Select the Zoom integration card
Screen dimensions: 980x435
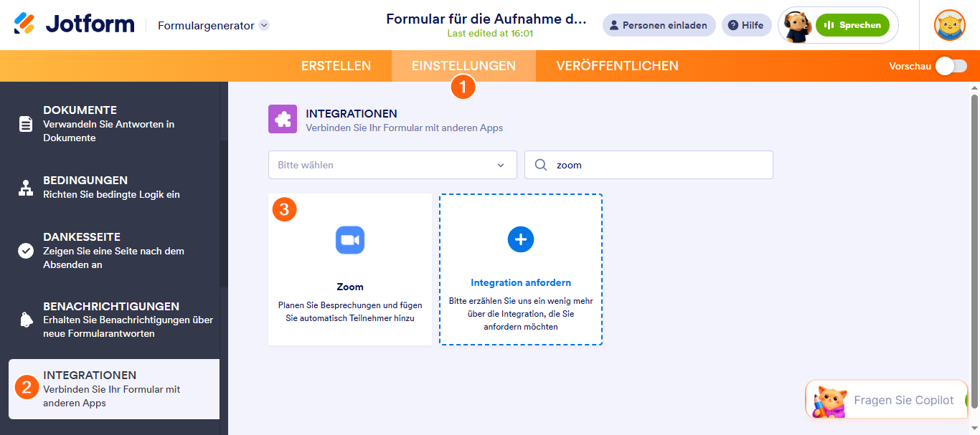(350, 269)
